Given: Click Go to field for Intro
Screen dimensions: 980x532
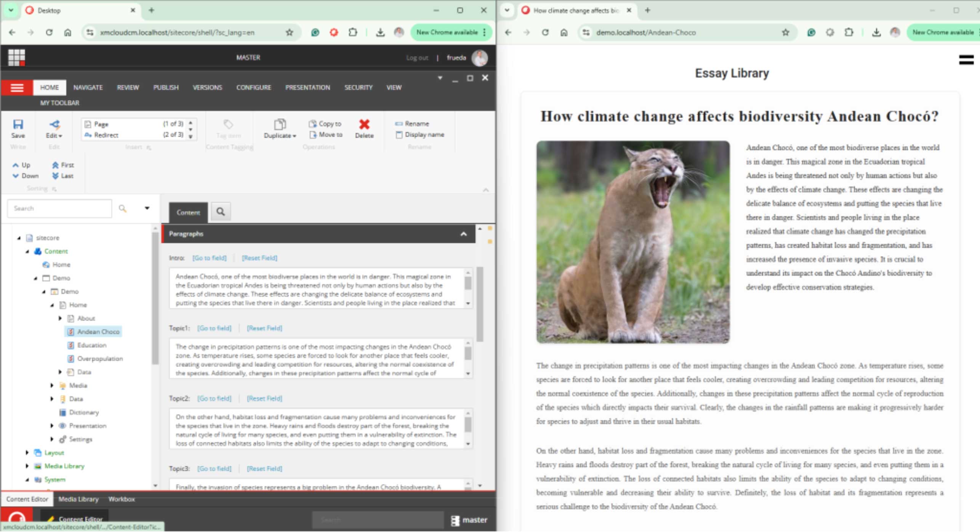Looking at the screenshot, I should tap(209, 258).
